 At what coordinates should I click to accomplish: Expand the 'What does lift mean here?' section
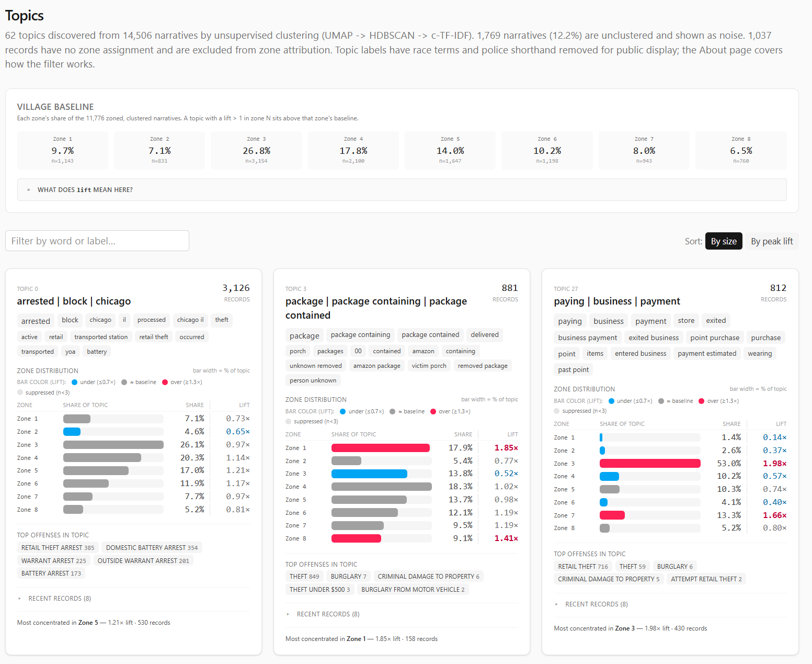(85, 190)
